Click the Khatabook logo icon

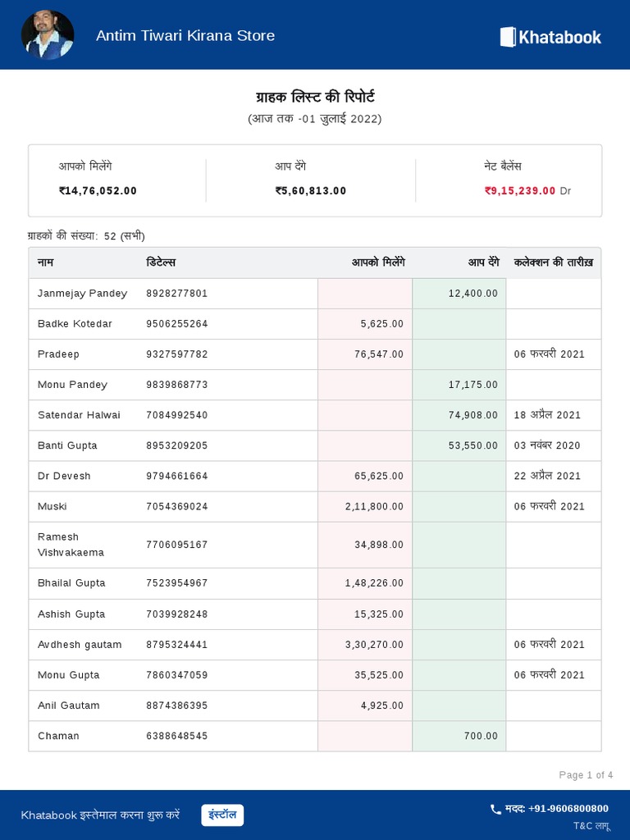click(x=508, y=36)
